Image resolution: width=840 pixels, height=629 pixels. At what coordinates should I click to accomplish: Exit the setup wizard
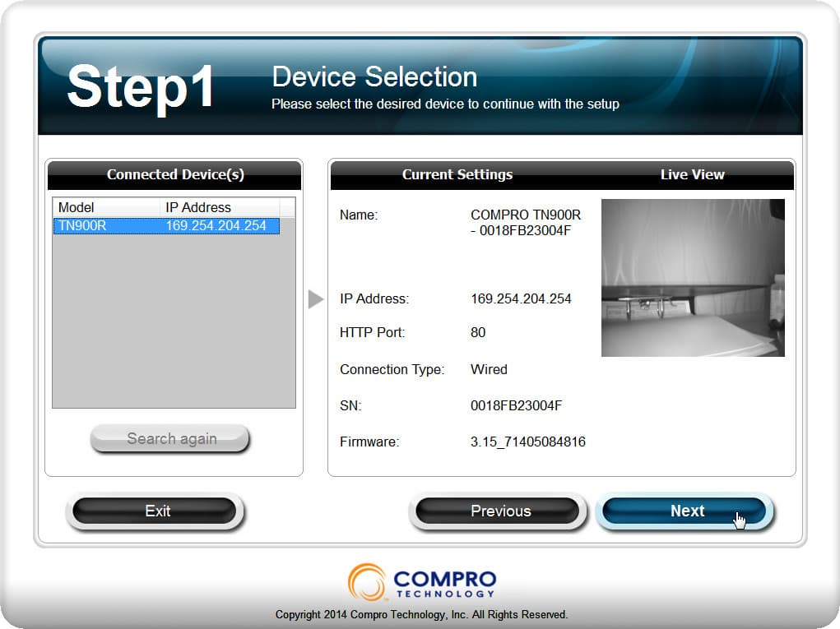click(155, 511)
